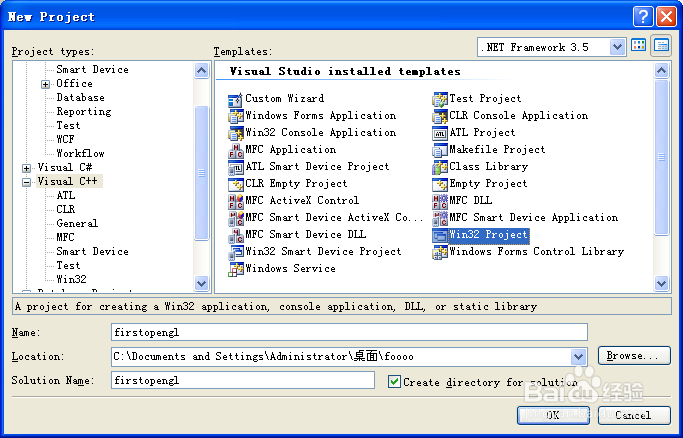This screenshot has height=438, width=683.
Task: Choose the Empty Project template icon
Action: point(440,185)
